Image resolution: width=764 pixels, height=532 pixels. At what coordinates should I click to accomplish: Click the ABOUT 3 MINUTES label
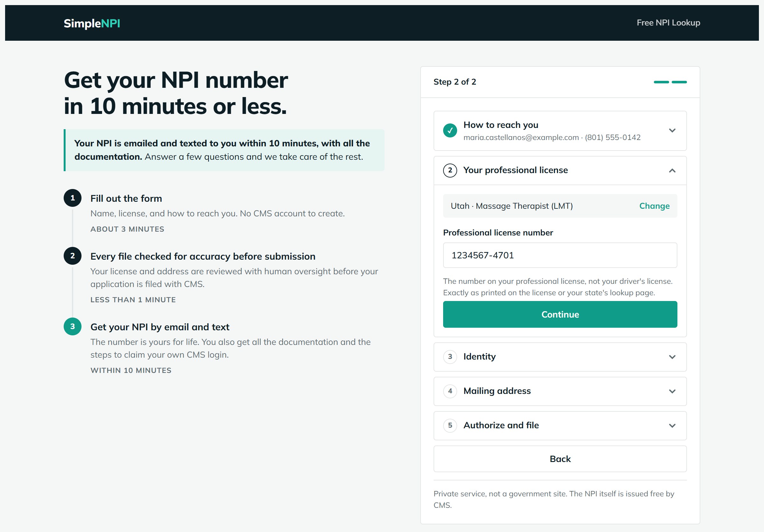coord(127,229)
